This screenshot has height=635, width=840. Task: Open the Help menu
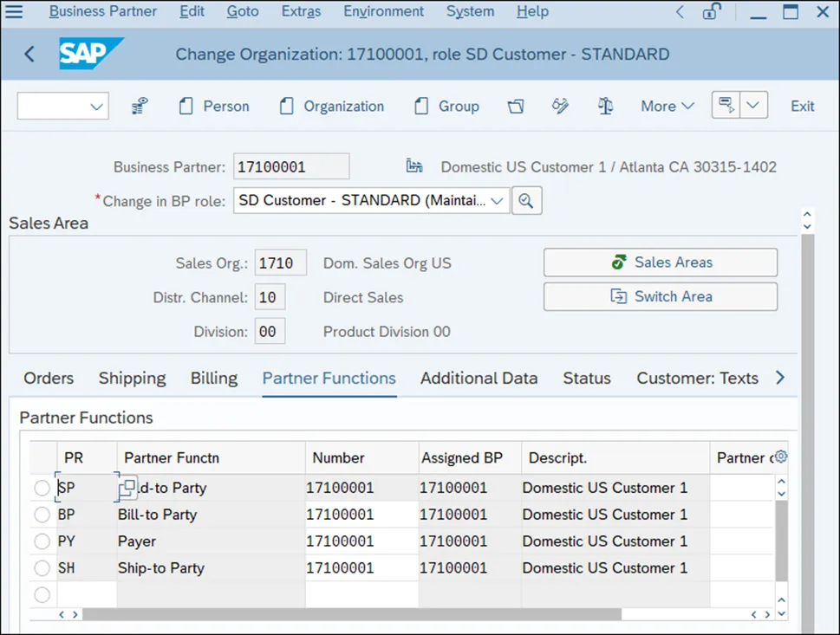pyautogui.click(x=532, y=11)
